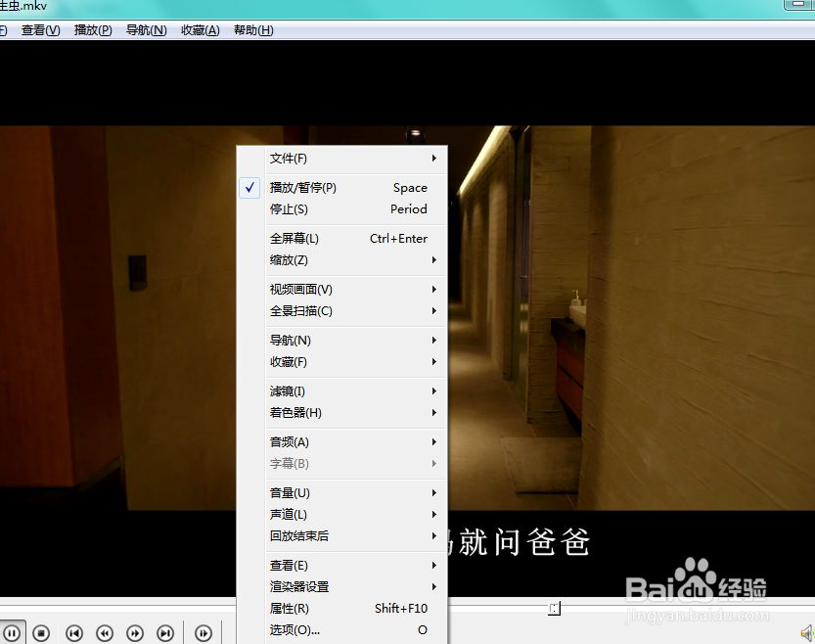Expand the 文件(F) submenu
This screenshot has width=815, height=644.
[x=343, y=159]
